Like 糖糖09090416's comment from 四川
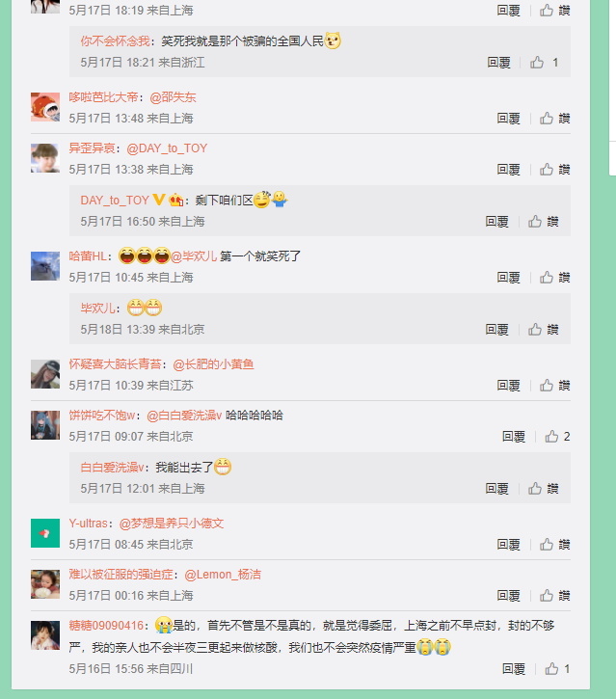Image resolution: width=616 pixels, height=699 pixels. [x=557, y=669]
